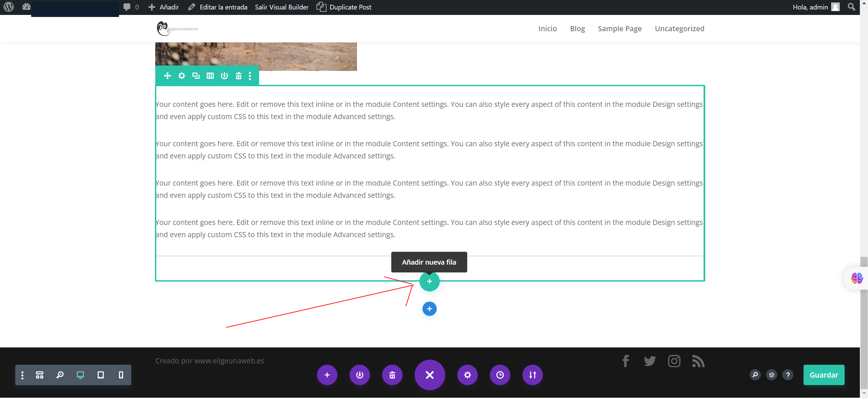
Task: Open row more options three-dot menu
Action: 250,76
